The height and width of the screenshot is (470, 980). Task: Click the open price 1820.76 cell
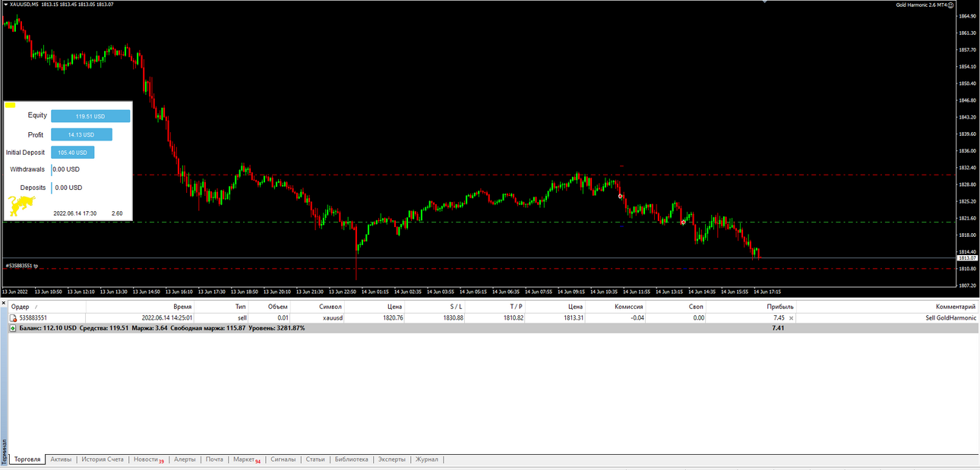click(393, 318)
